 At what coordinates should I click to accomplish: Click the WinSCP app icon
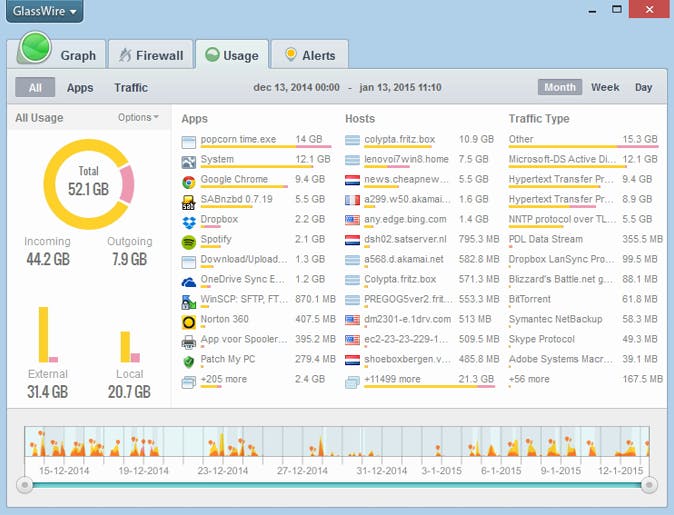pyautogui.click(x=188, y=302)
